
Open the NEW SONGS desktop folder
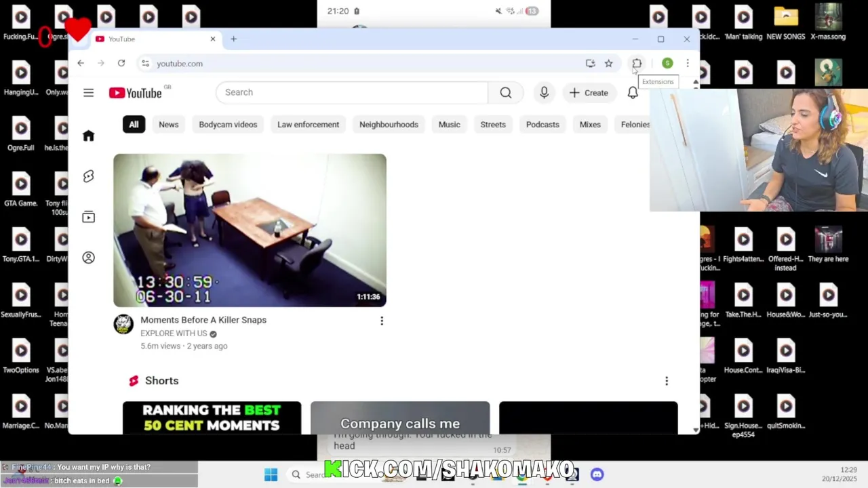786,23
